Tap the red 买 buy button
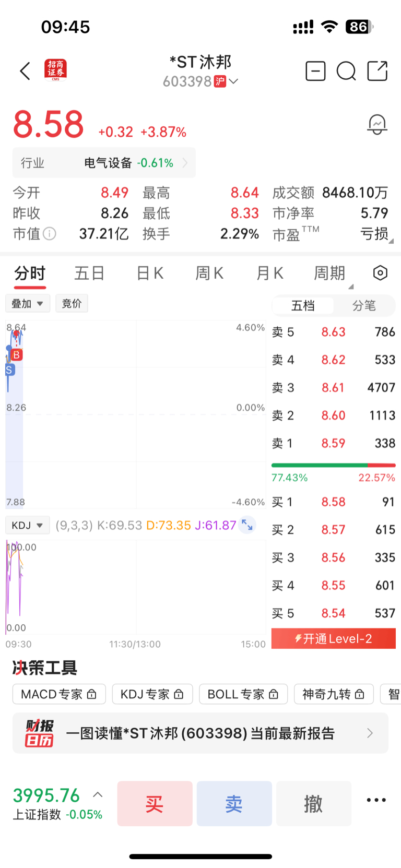This screenshot has height=868, width=401. click(x=155, y=803)
